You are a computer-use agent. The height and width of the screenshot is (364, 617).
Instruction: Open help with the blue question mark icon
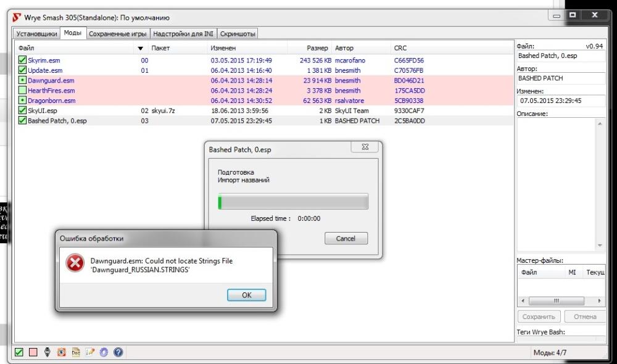118,352
